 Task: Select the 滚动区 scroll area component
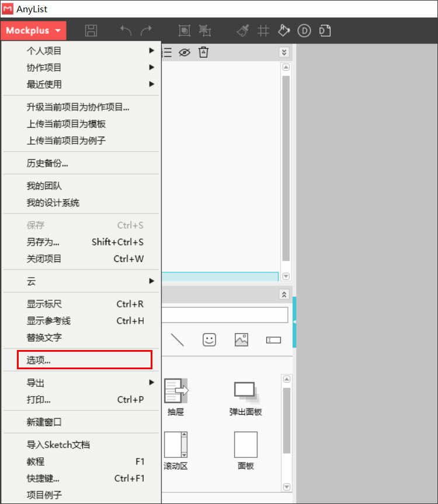coord(176,451)
